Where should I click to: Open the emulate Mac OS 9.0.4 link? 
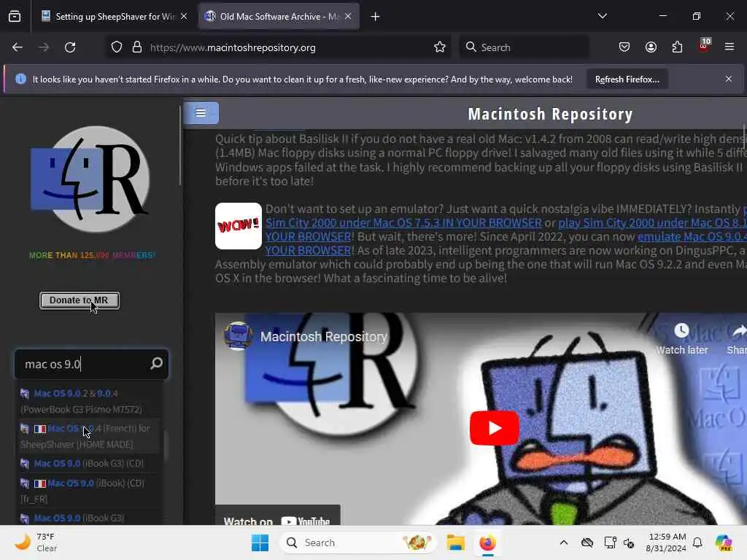pyautogui.click(x=692, y=237)
